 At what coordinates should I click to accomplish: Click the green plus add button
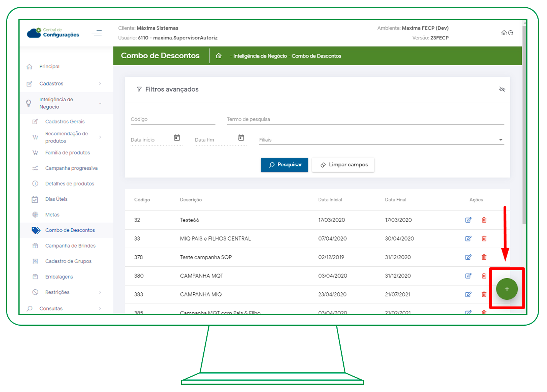point(506,289)
